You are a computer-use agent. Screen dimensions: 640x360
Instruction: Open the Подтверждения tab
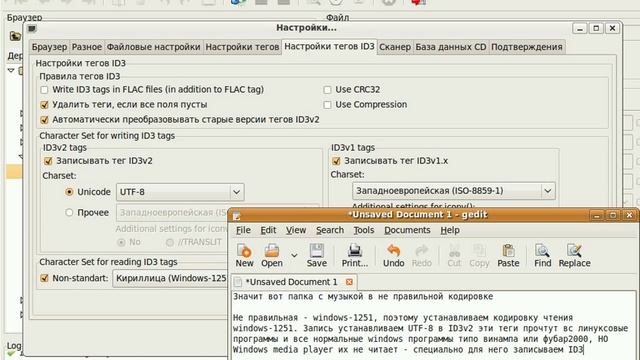click(527, 47)
